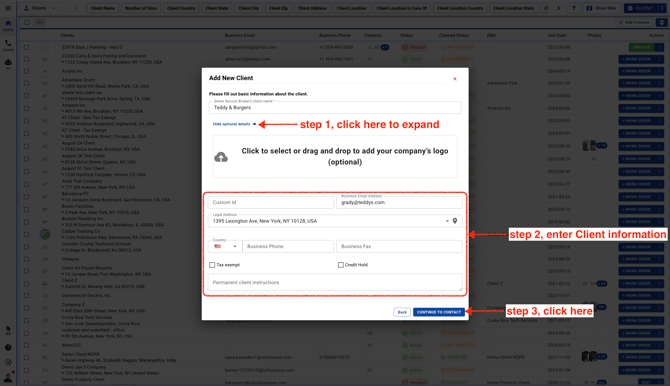Click the map pin icon in Legal Address

point(455,221)
